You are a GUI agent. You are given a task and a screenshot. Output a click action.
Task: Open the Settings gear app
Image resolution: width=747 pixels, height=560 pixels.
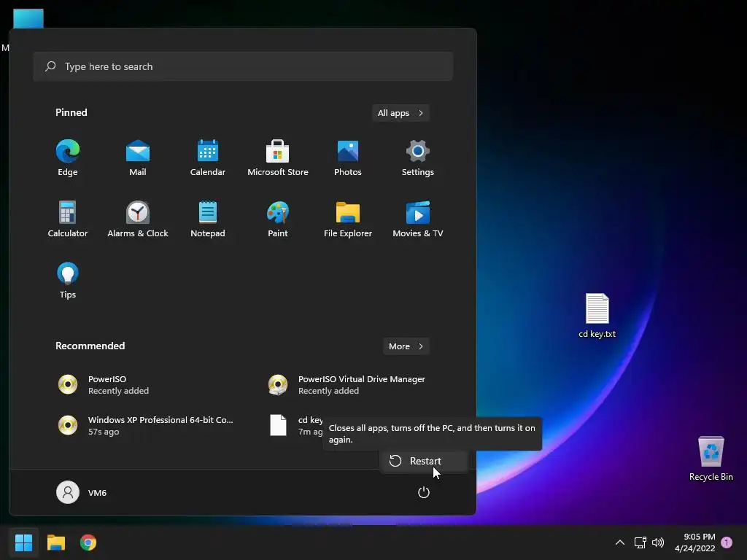(x=418, y=158)
